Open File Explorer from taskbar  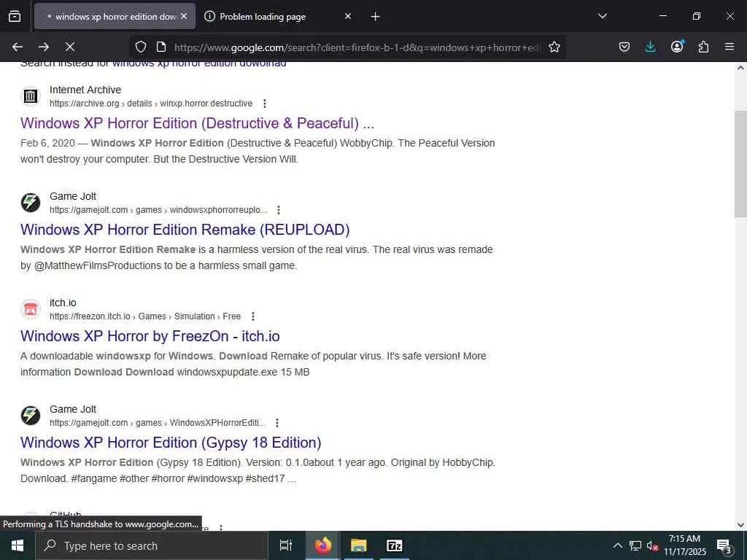click(x=358, y=545)
